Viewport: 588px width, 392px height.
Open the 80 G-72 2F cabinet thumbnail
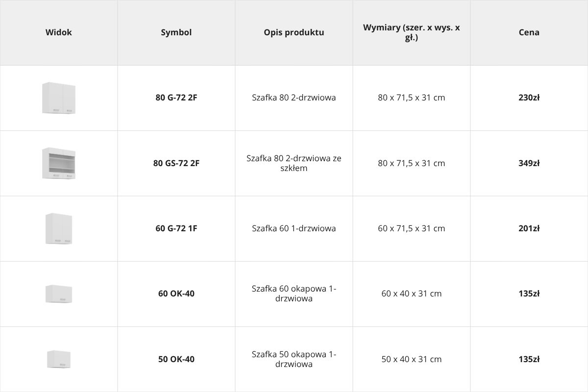(59, 98)
